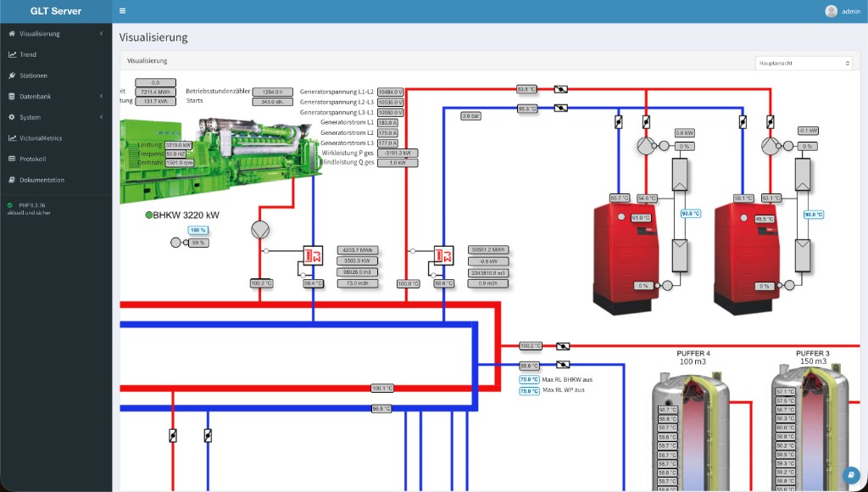Click the Puffer 4 buffer tank image
Image resolution: width=868 pixels, height=492 pixels.
(x=691, y=431)
